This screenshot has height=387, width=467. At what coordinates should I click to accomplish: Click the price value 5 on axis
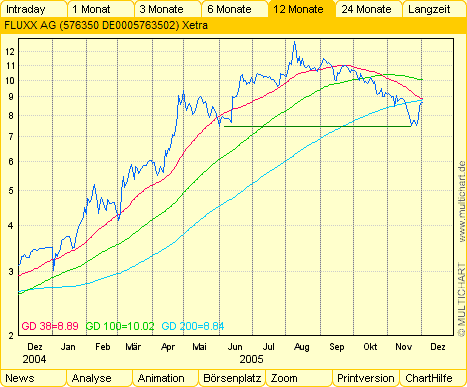(11, 191)
